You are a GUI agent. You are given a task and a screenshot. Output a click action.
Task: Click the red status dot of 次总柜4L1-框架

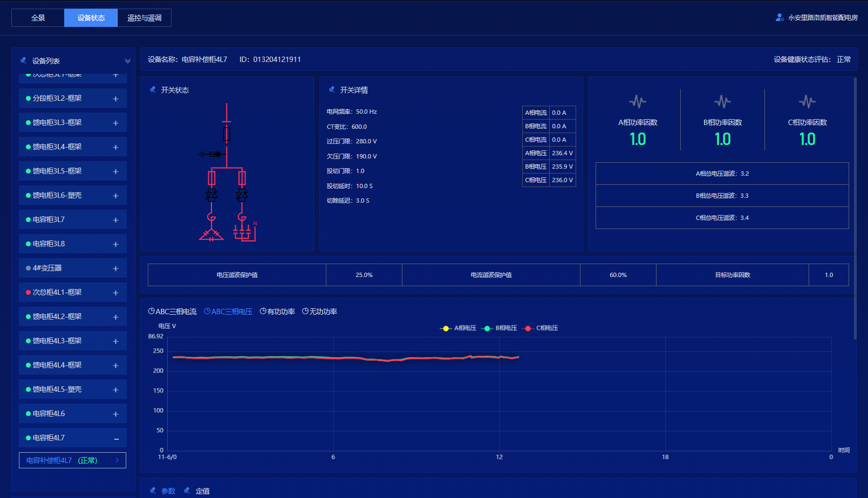coord(28,292)
